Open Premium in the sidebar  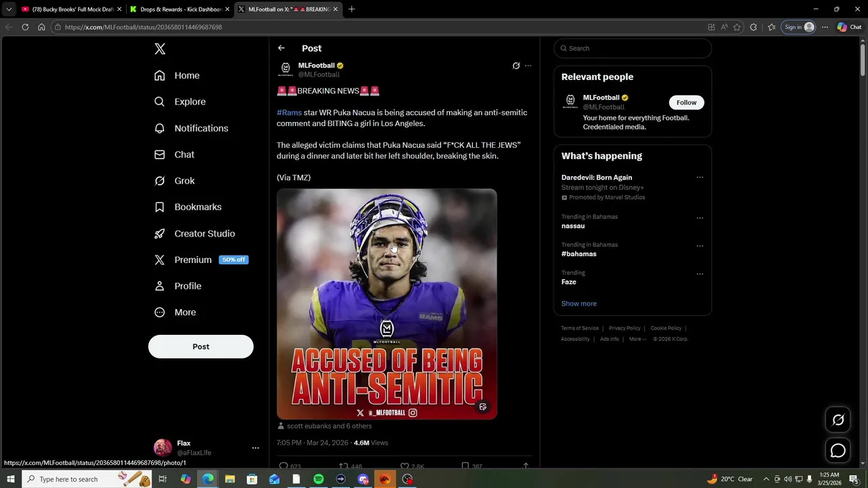201,260
